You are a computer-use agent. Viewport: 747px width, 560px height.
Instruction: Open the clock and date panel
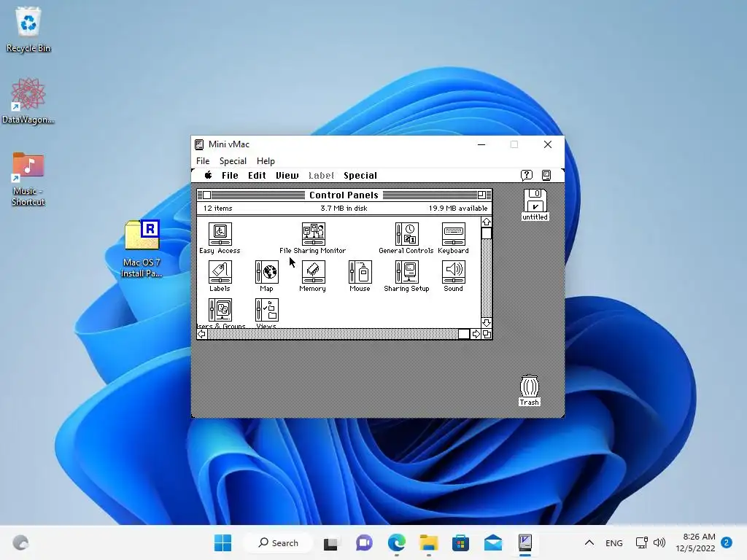pos(695,542)
